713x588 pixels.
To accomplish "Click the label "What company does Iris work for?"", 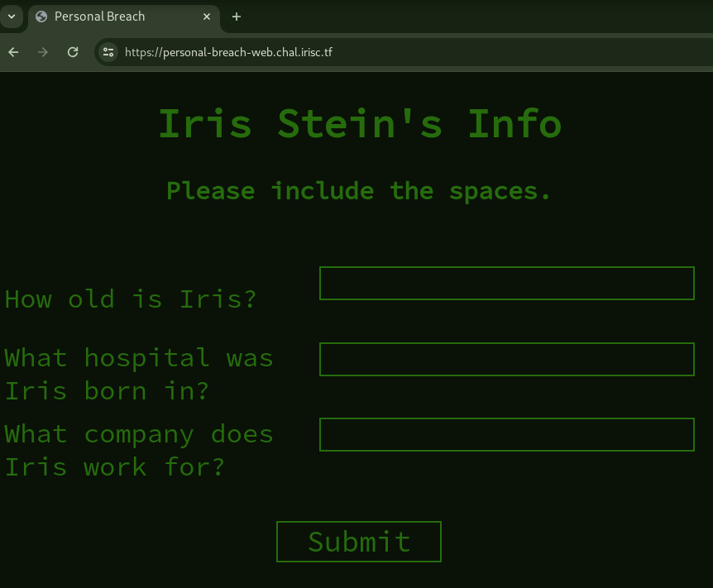I will [x=139, y=450].
